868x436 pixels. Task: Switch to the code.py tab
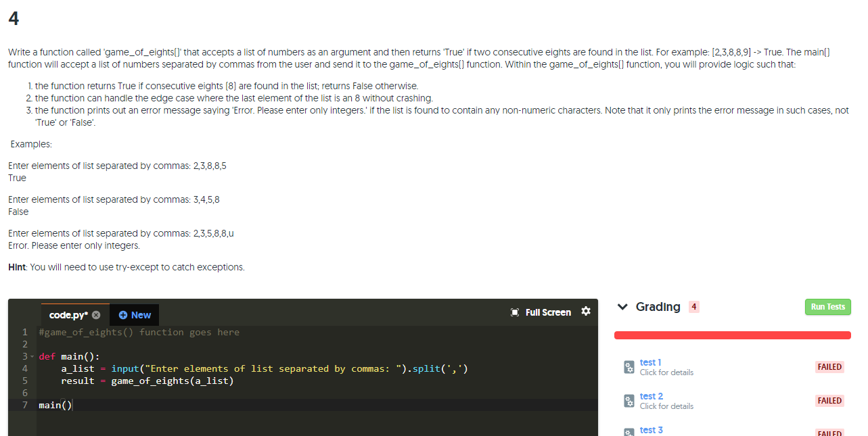(70, 314)
